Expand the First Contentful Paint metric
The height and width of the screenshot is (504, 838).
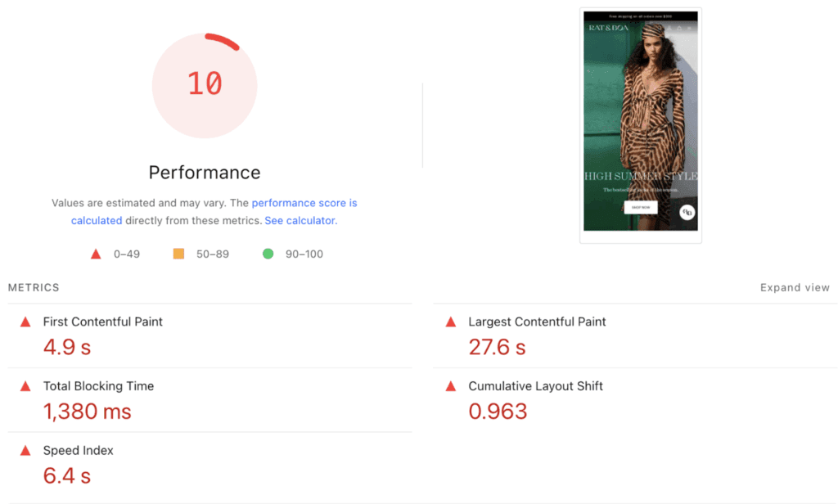click(x=102, y=322)
